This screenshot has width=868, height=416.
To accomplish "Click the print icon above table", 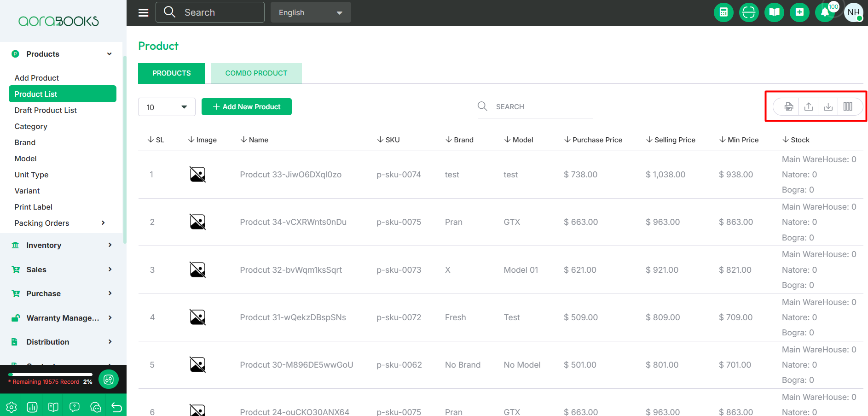I will [x=789, y=107].
